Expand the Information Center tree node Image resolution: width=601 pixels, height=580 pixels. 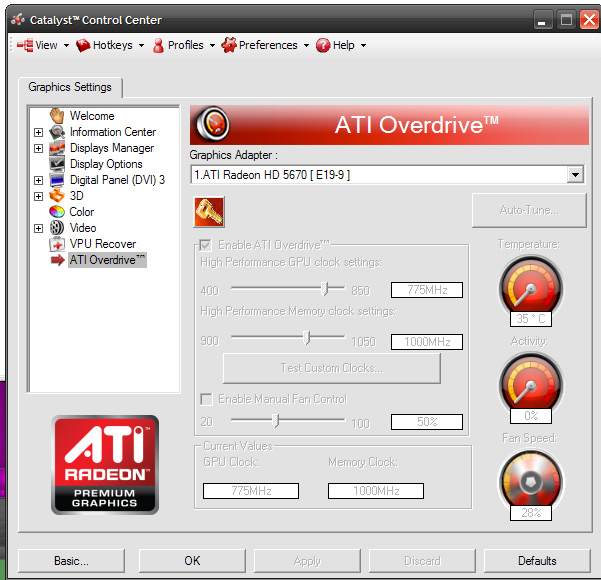[x=39, y=132]
